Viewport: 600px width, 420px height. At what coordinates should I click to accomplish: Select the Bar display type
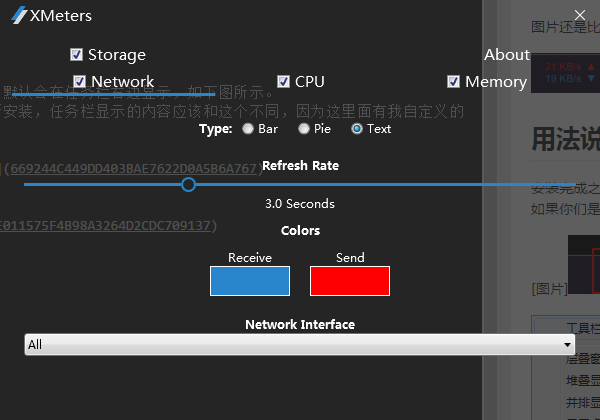pos(248,128)
